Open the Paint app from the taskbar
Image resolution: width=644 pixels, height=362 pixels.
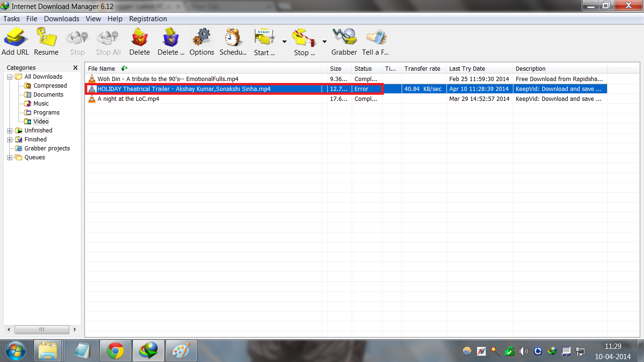[182, 351]
